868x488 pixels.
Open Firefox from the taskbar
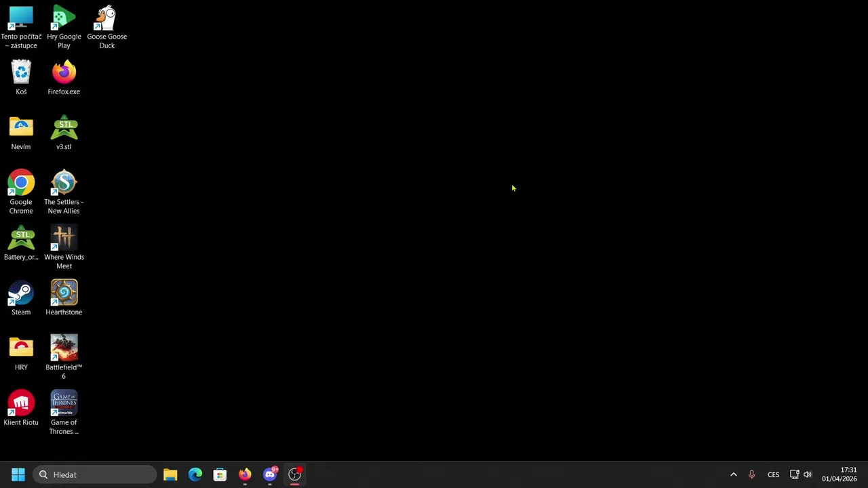(245, 474)
